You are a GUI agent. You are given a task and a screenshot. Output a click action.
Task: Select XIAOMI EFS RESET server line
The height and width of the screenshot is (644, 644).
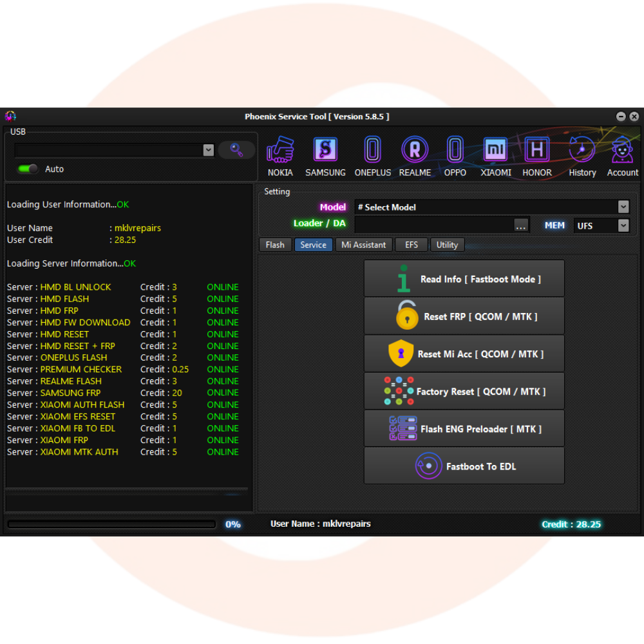coord(123,417)
